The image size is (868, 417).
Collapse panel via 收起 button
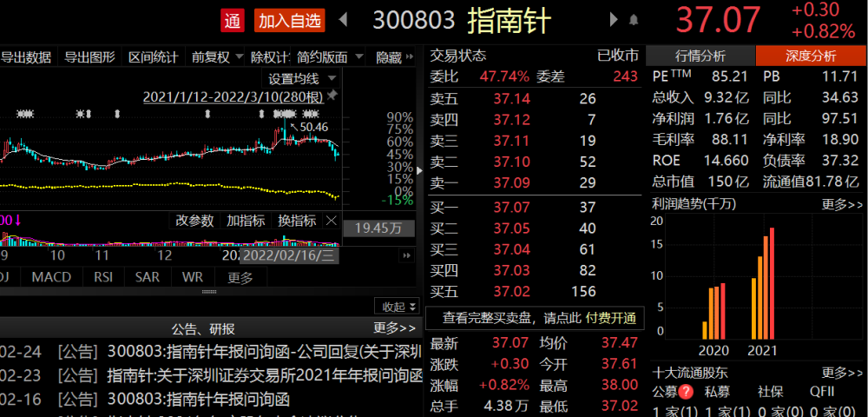pos(397,307)
